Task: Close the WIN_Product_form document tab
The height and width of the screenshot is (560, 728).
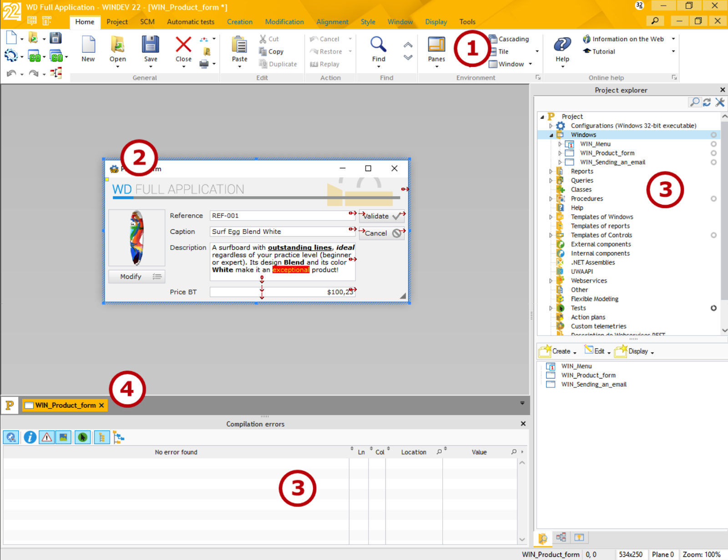Action: pos(101,405)
